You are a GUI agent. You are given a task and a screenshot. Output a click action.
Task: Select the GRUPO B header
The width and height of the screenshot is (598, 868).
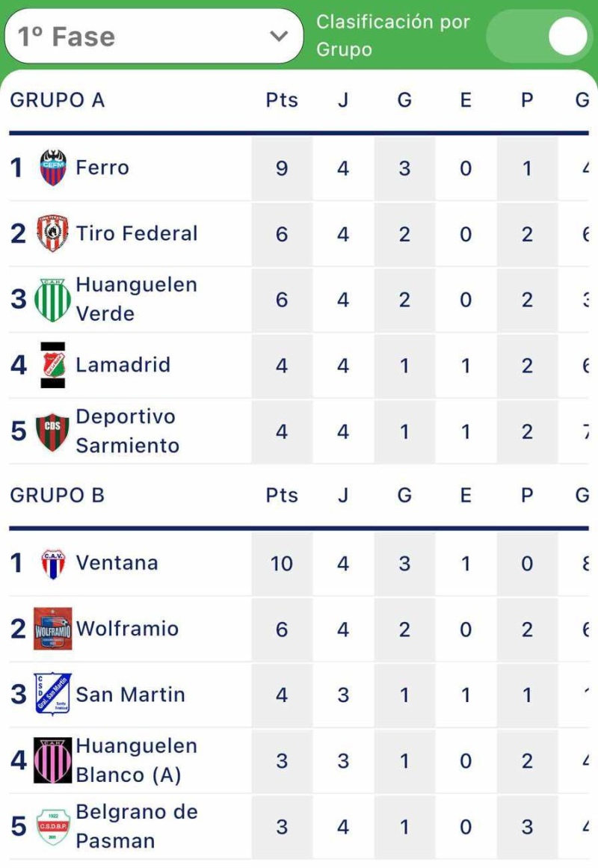57,495
